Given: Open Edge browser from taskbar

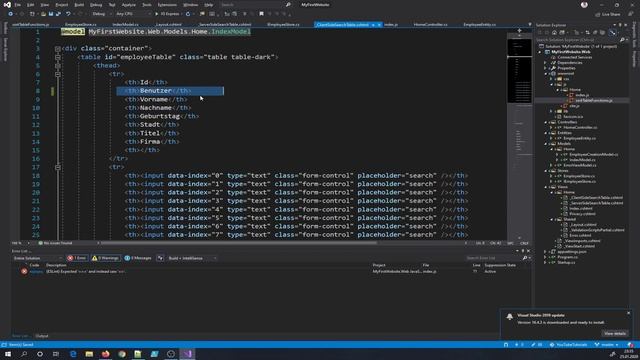Looking at the screenshot, I should click(73, 354).
